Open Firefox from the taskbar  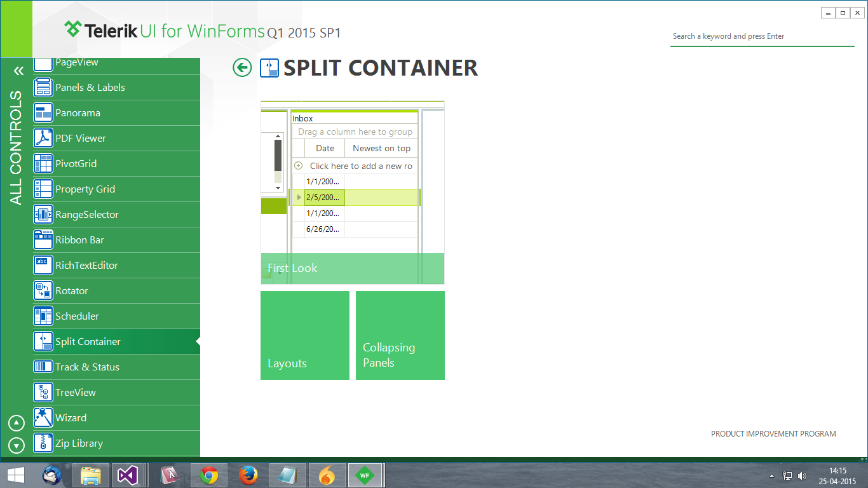[x=248, y=475]
